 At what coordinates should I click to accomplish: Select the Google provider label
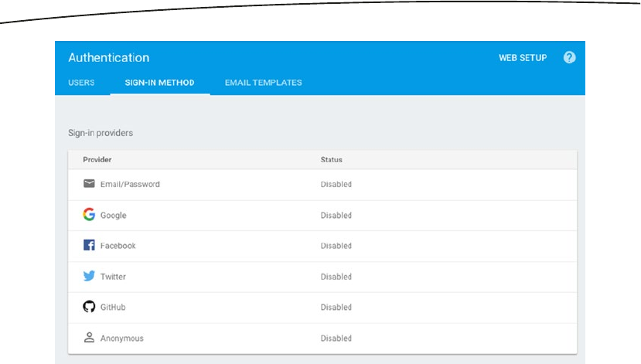113,216
